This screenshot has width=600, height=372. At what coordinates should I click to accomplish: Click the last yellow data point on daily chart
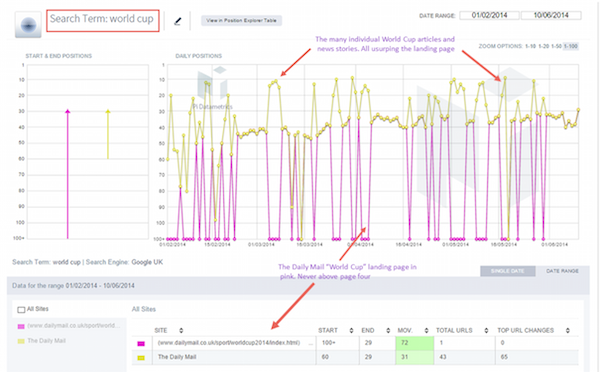coord(578,110)
